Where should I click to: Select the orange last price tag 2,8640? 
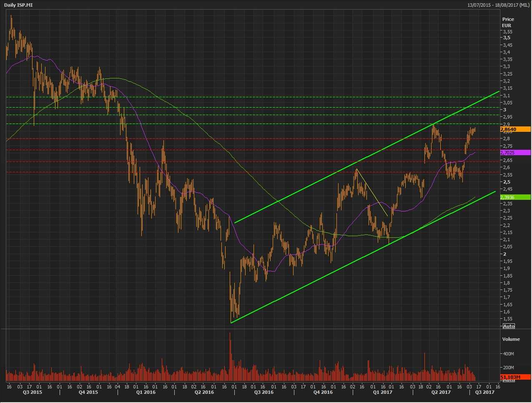point(515,129)
